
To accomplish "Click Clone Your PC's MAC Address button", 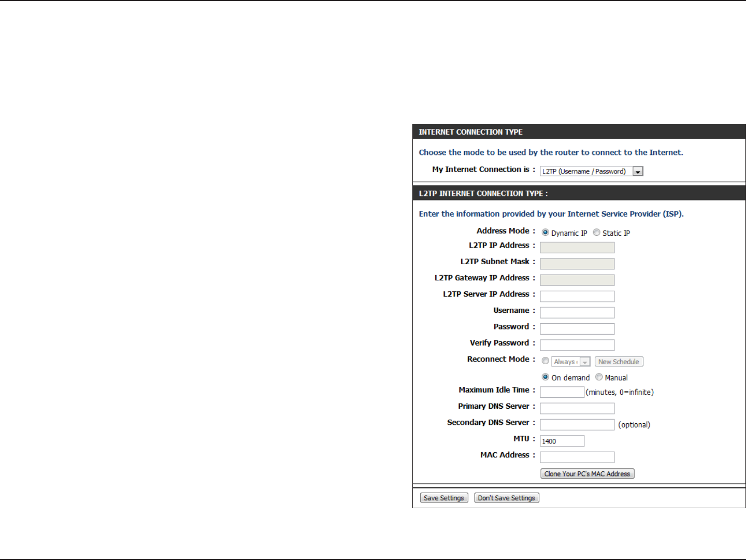I will click(x=587, y=473).
